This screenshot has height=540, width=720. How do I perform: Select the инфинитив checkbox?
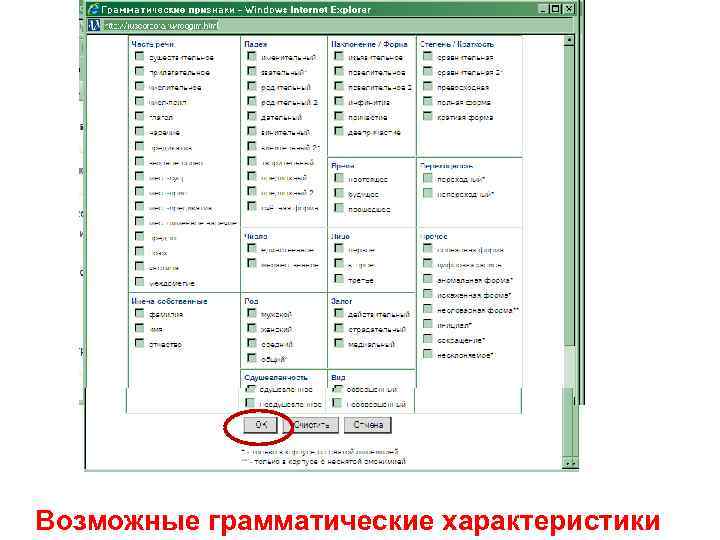point(339,101)
